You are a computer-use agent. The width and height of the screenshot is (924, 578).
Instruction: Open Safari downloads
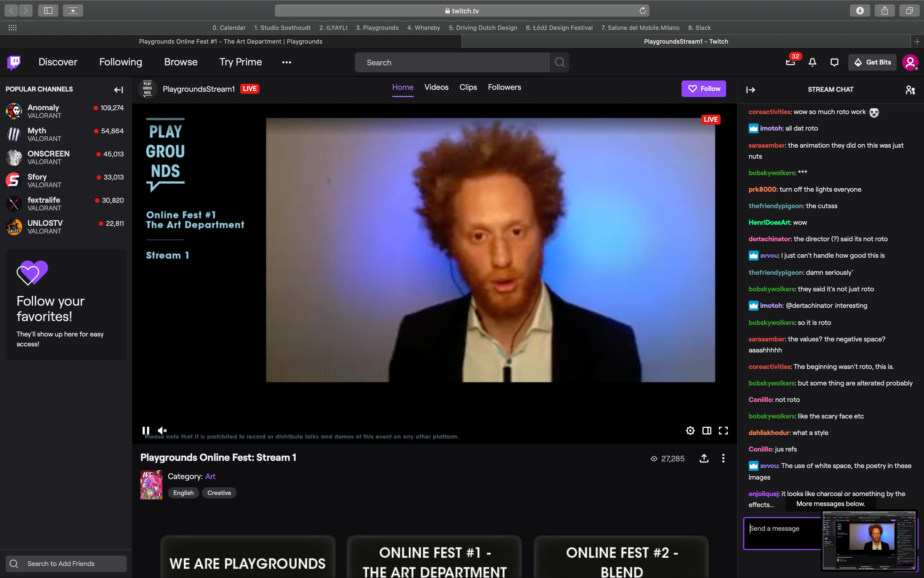click(860, 11)
